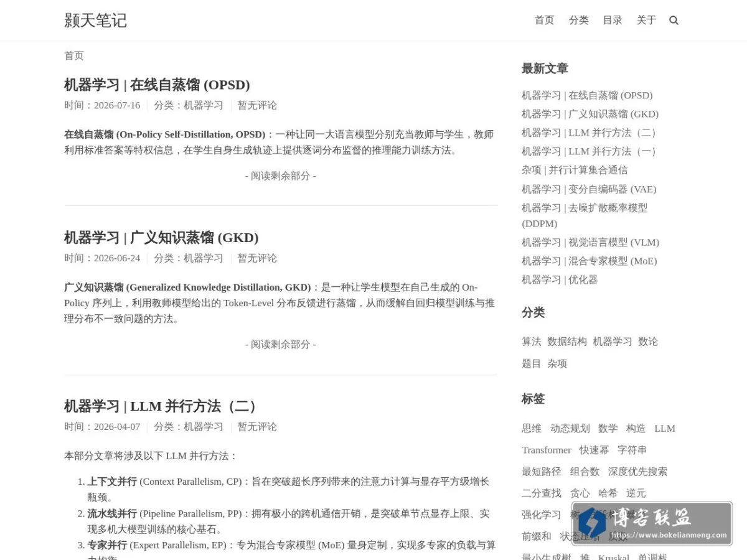Click the bold term 流水线并行 in the list
Image resolution: width=747 pixels, height=560 pixels.
point(112,513)
